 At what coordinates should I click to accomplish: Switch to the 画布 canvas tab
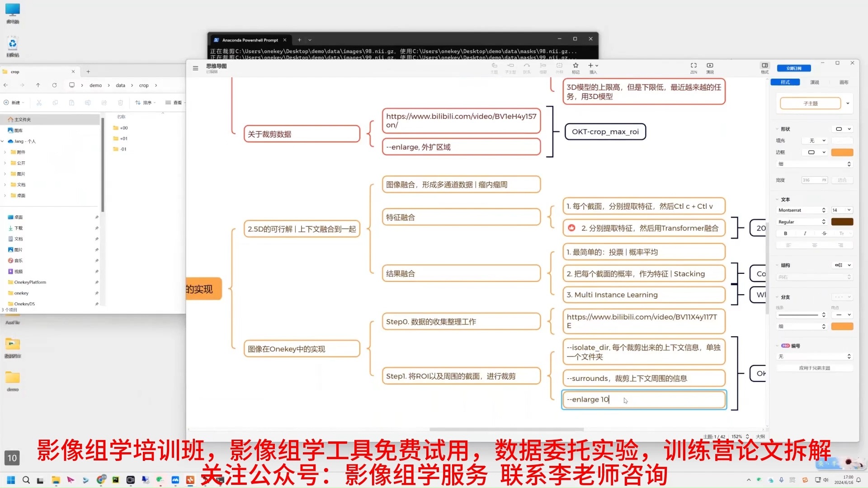844,82
